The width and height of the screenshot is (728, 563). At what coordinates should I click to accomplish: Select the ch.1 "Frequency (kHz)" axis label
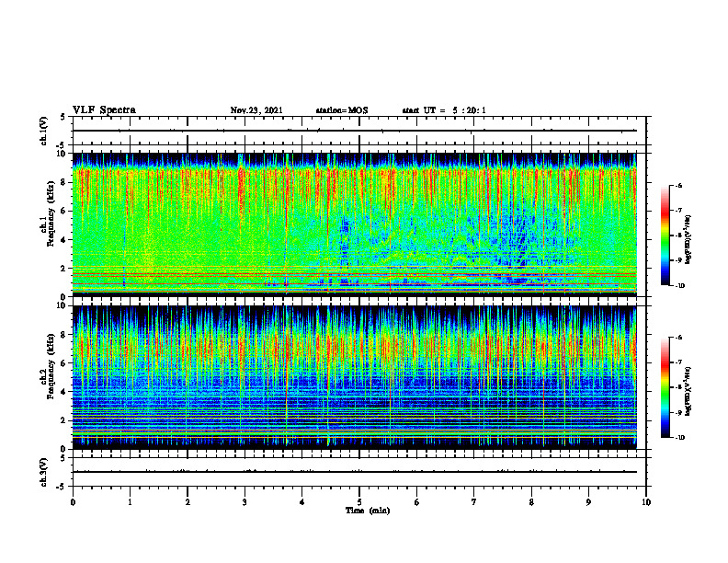click(x=51, y=215)
